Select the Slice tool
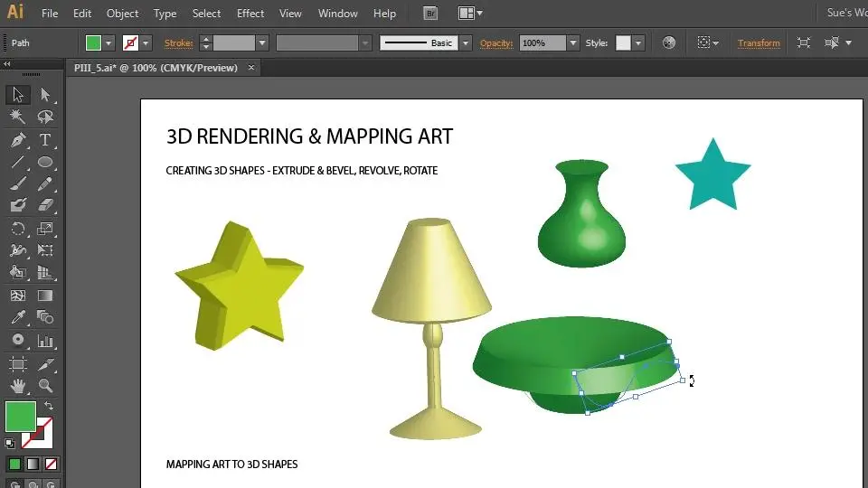 click(45, 363)
